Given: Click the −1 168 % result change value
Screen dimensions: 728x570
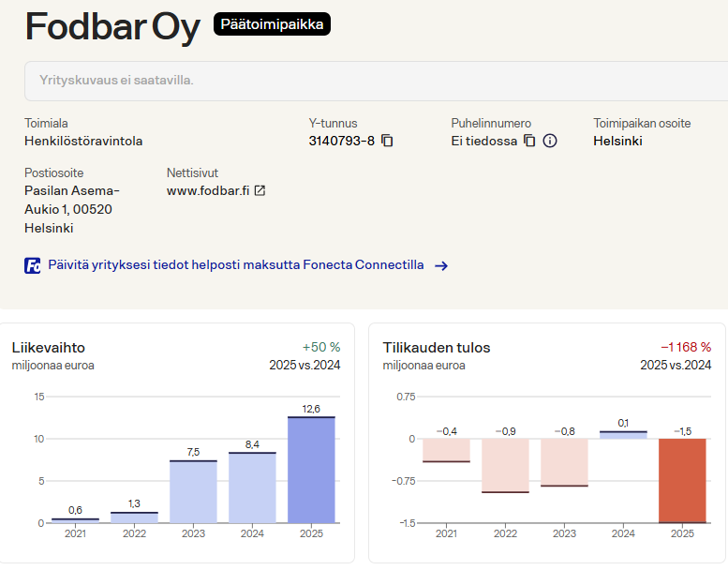Looking at the screenshot, I should click(x=686, y=347).
